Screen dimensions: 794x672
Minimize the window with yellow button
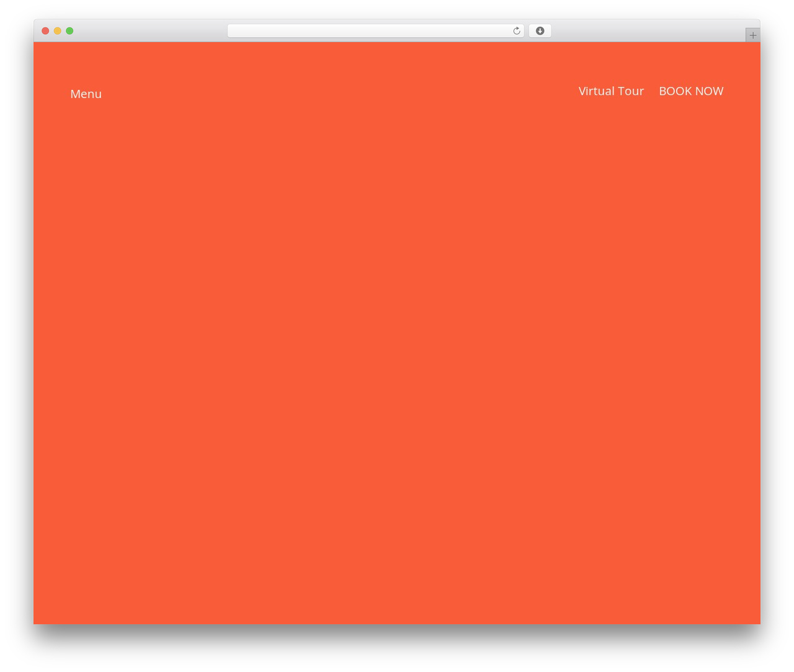point(58,31)
